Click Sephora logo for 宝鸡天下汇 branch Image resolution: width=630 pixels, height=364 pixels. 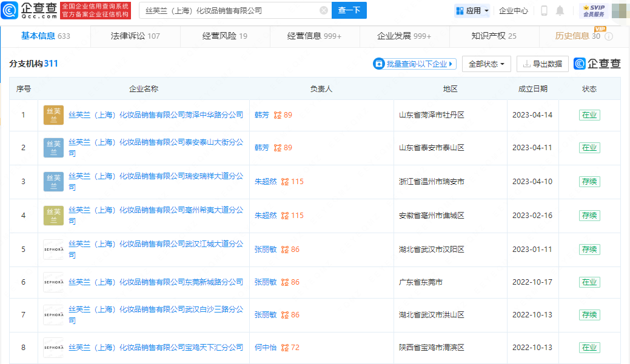click(53, 348)
